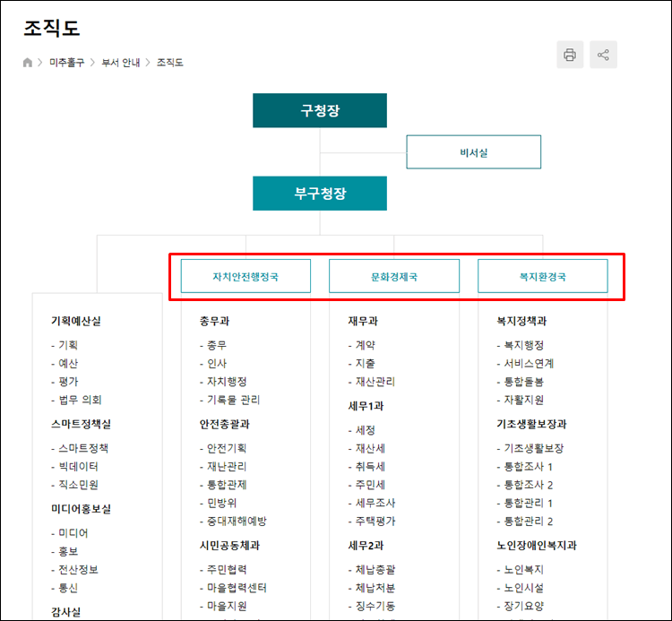Click the 비서실 box
Image resolution: width=672 pixels, height=621 pixels.
pyautogui.click(x=474, y=152)
